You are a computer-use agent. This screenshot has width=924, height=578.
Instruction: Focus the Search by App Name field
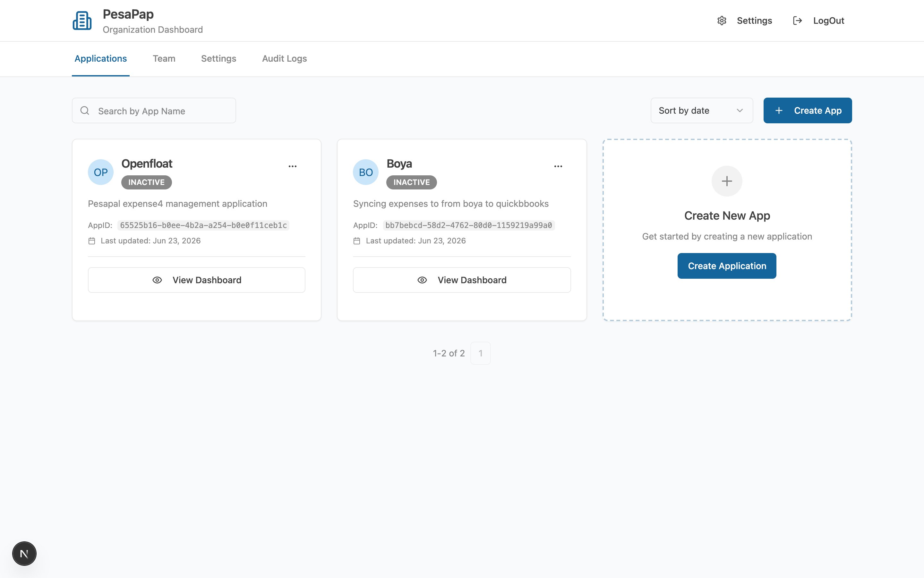154,110
